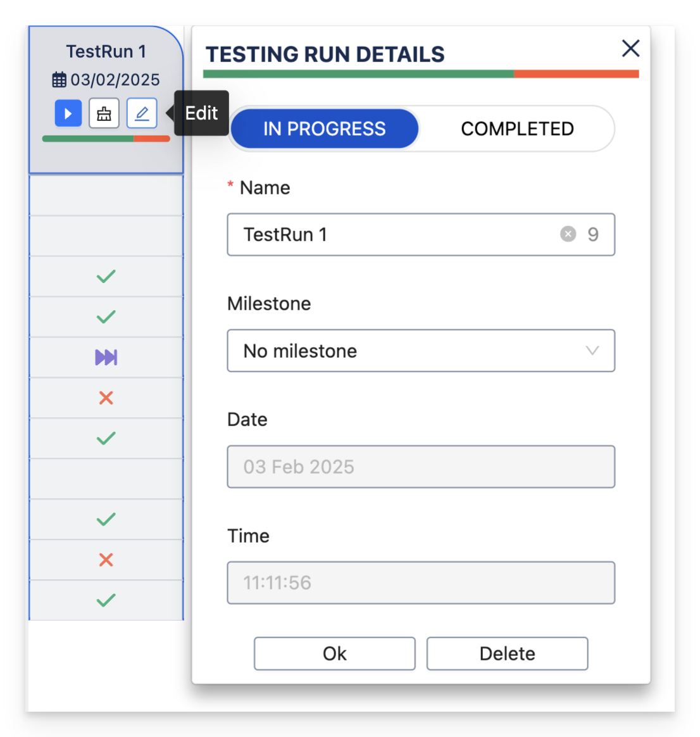The width and height of the screenshot is (700, 737).
Task: Click the Edit pencil icon
Action: [142, 114]
